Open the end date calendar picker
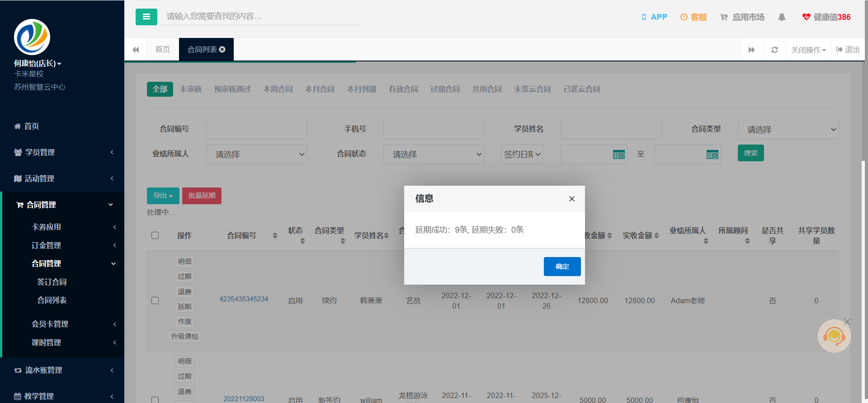Viewport: 868px width, 403px height. 712,155
